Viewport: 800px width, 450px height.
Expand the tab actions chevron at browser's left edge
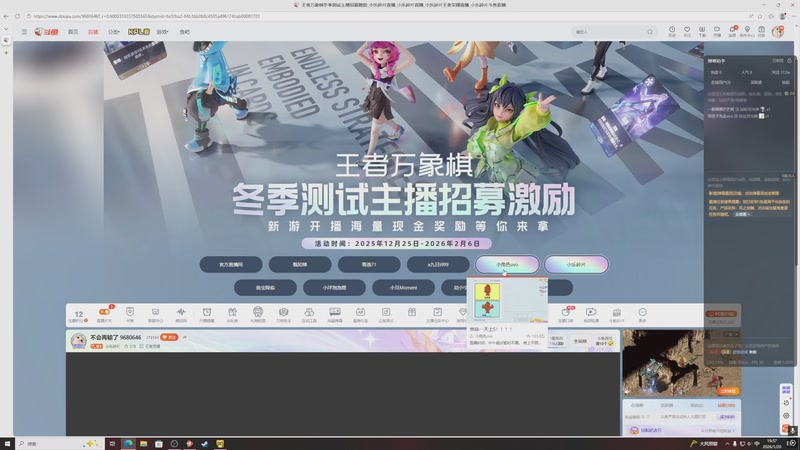click(6, 29)
